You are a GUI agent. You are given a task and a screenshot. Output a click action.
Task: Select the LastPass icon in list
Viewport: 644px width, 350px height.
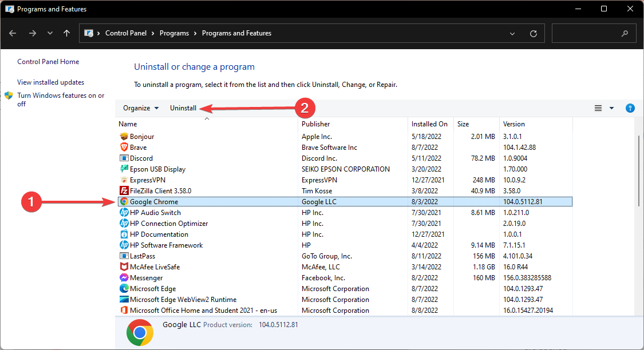pos(124,256)
